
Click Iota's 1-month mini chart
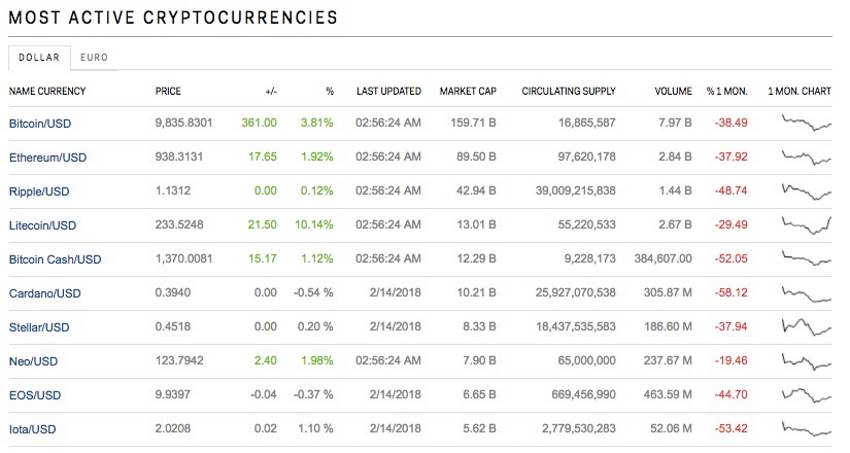pos(806,430)
